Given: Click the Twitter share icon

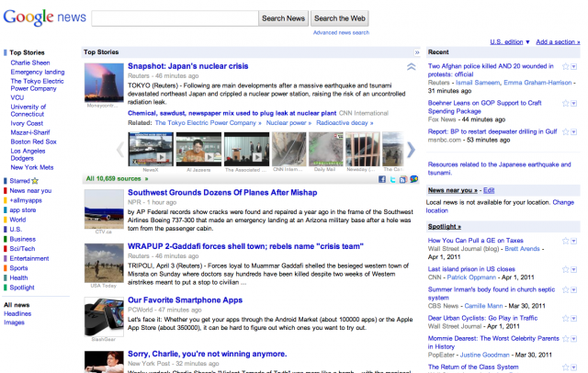Looking at the screenshot, I should coord(392,179).
